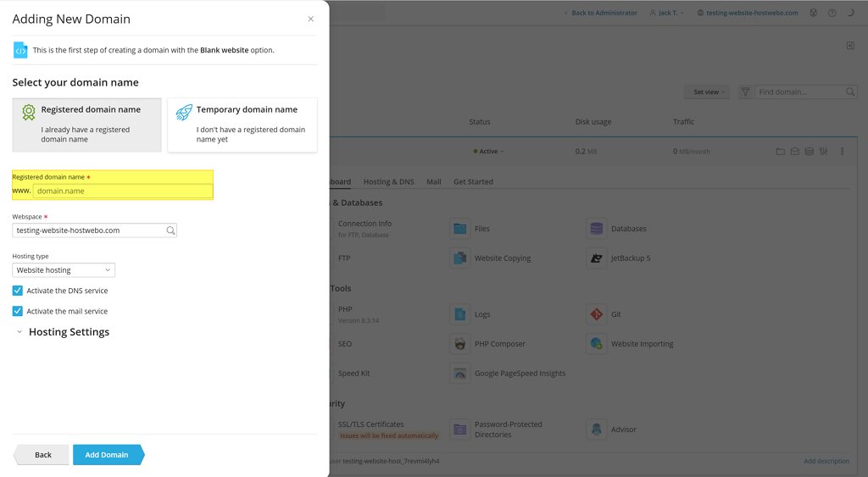Click the JetBackup 5 icon
This screenshot has height=477, width=868.
597,258
